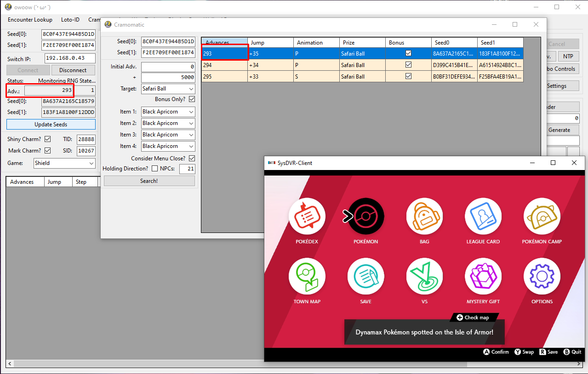Image resolution: width=588 pixels, height=374 pixels.
Task: Click the NTP button
Action: coord(569,57)
